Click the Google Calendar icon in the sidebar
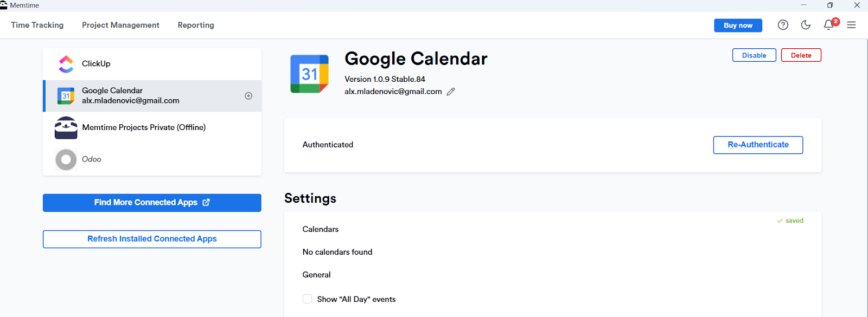The width and height of the screenshot is (868, 317). tap(66, 95)
